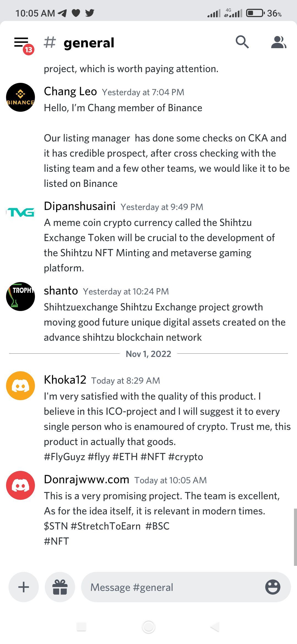Viewport: 297px width, 644px height.
Task: Tap the plus attachment button
Action: click(24, 587)
